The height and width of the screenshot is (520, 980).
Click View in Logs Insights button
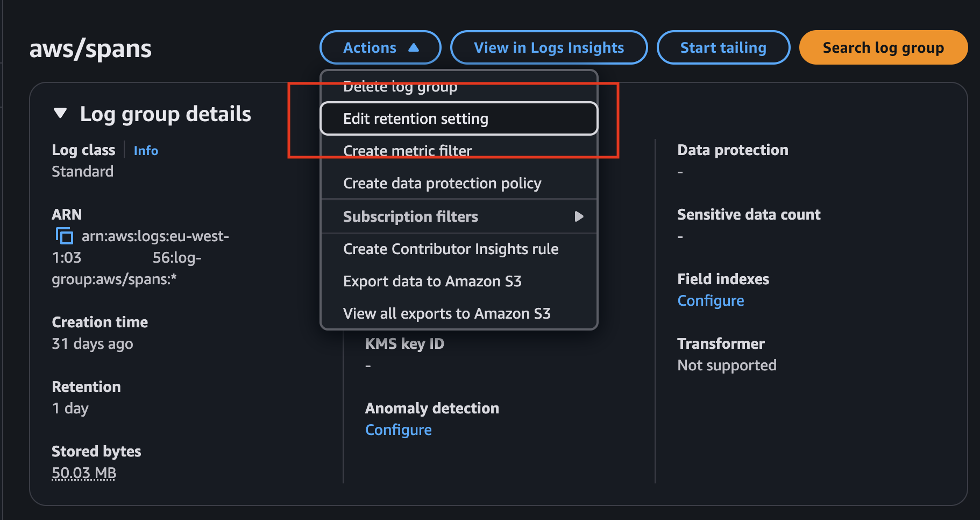549,47
